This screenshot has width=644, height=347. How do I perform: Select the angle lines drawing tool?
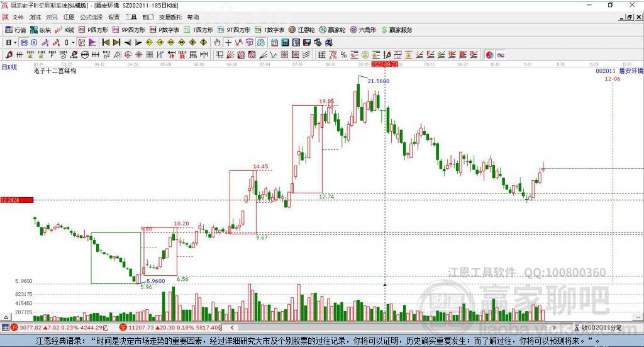point(263,55)
